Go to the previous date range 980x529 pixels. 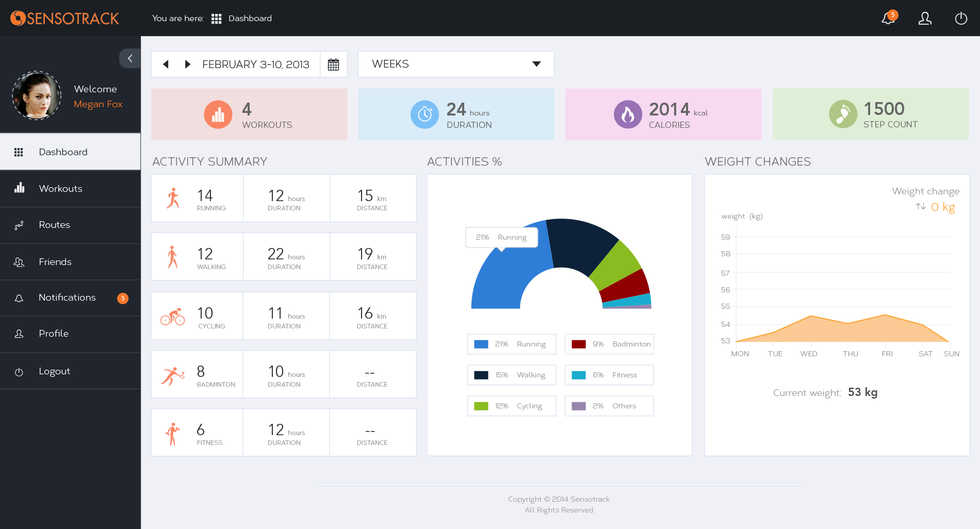(166, 64)
